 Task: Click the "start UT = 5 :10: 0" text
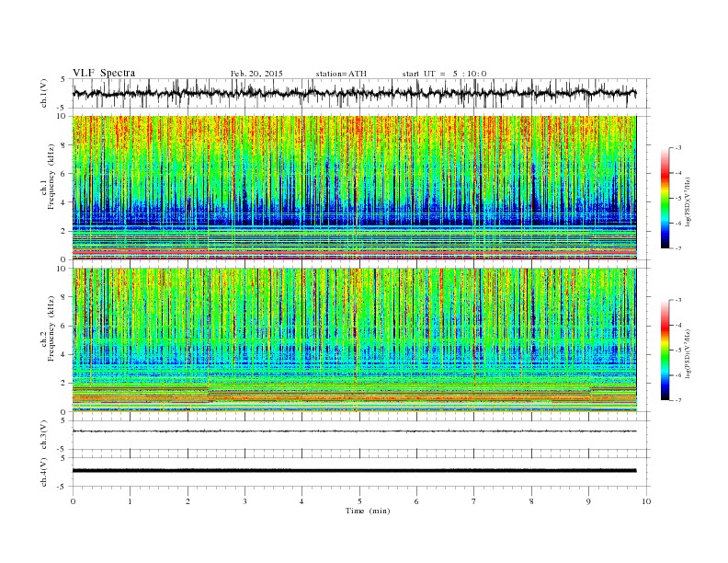[444, 74]
